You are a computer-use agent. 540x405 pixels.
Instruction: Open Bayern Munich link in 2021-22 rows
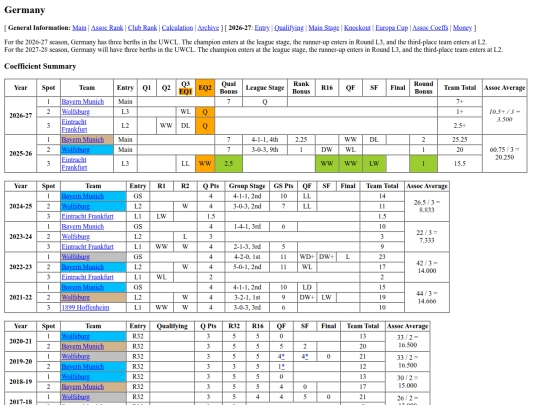[83, 287]
